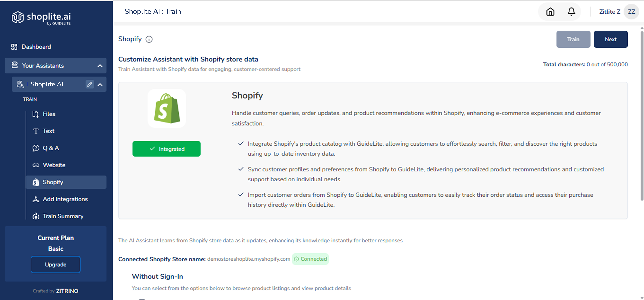Click the pencil edit icon for Shoplite AI

coord(90,84)
